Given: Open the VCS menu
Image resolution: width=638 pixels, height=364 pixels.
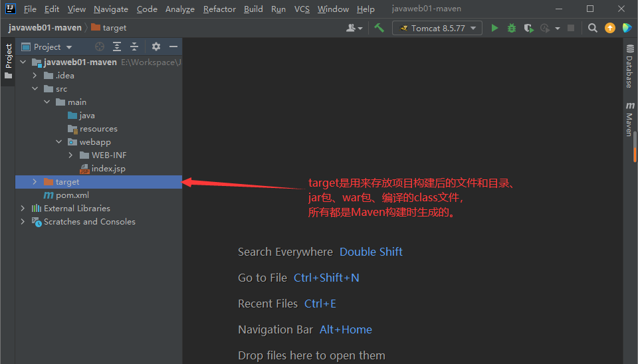Looking at the screenshot, I should pos(302,9).
